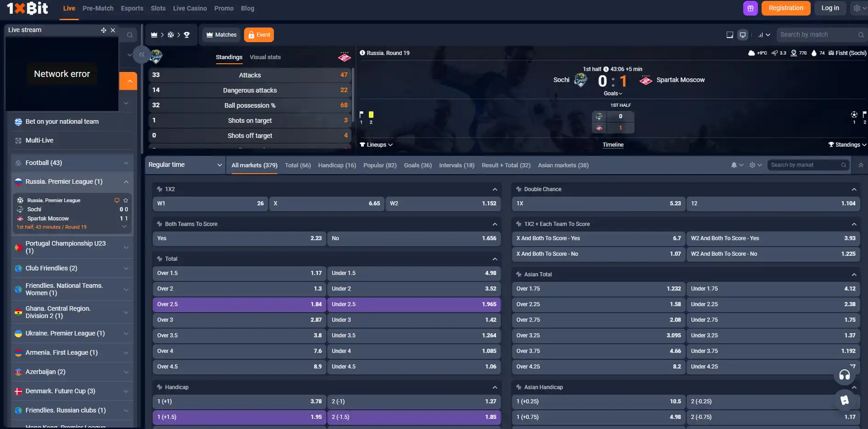This screenshot has height=429, width=868.
Task: Click the Registration button
Action: pyautogui.click(x=786, y=8)
